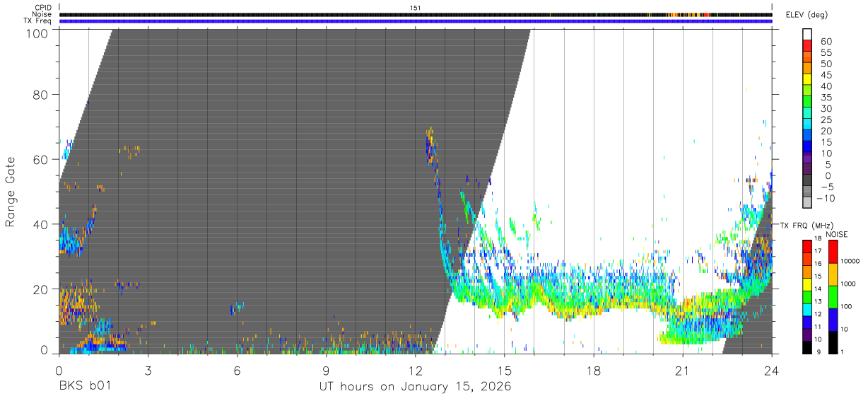Viewport: 868px width, 401px height.
Task: Click the 'CPID' row label
Action: pos(42,8)
